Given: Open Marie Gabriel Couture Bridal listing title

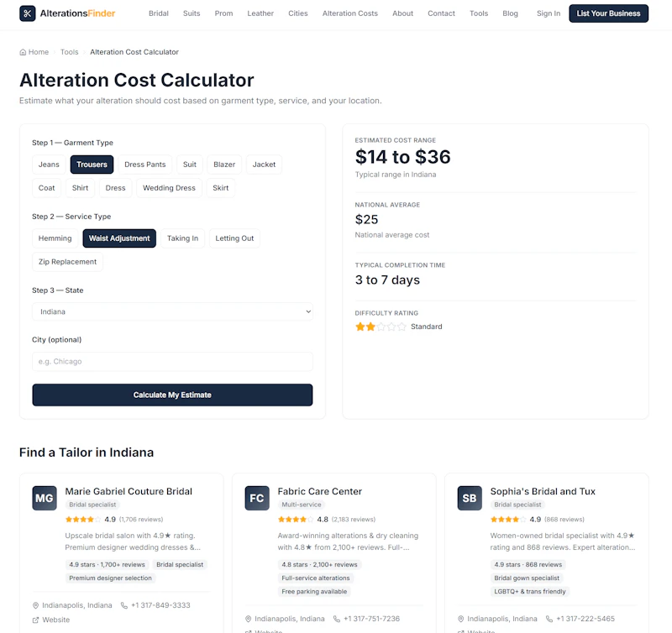Looking at the screenshot, I should coord(129,491).
